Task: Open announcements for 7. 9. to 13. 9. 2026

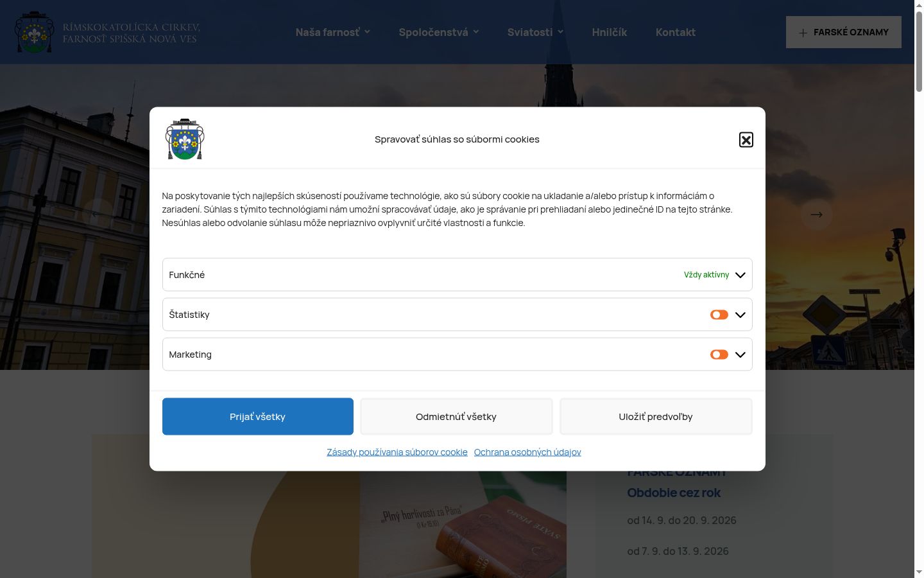Action: coord(678,551)
